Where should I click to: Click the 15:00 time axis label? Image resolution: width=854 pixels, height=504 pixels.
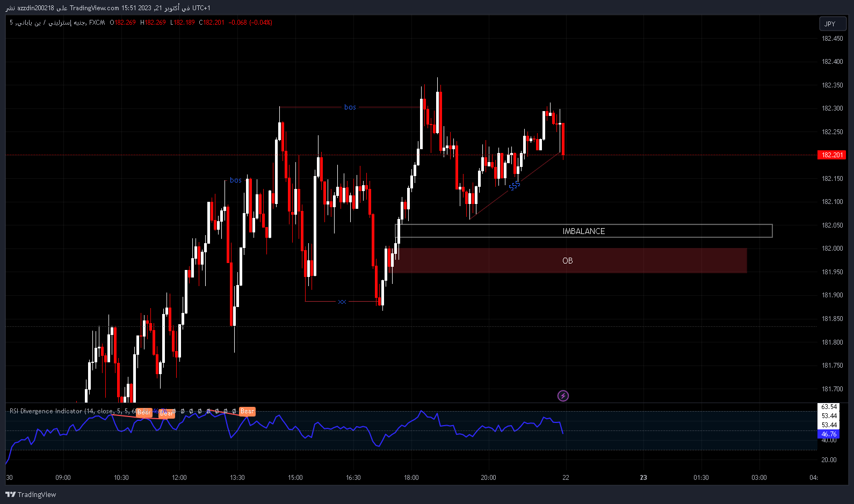(x=295, y=478)
